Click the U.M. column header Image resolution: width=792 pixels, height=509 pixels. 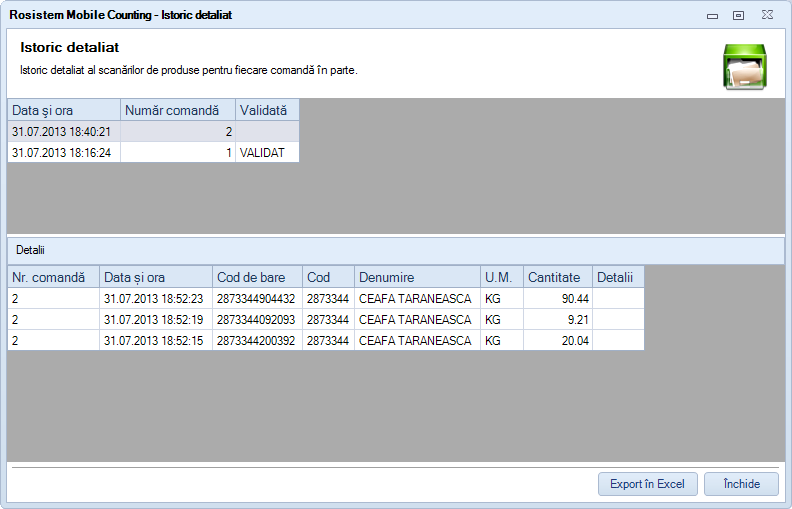500,277
